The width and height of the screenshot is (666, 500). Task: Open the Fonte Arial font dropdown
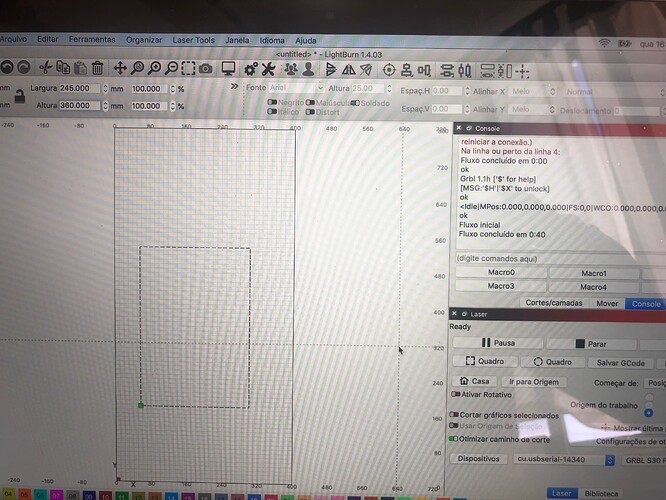tap(295, 88)
